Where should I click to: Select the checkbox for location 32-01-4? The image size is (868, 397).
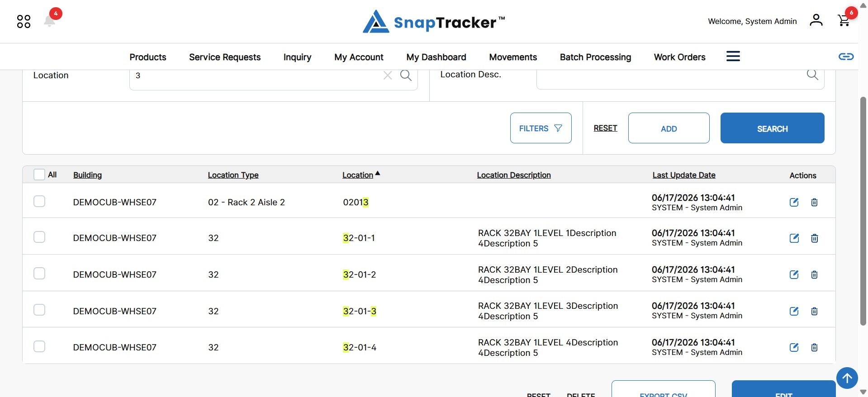pos(39,346)
